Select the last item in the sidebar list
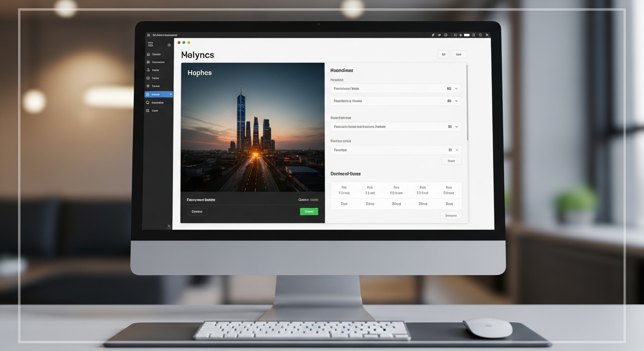The image size is (644, 351). [155, 111]
